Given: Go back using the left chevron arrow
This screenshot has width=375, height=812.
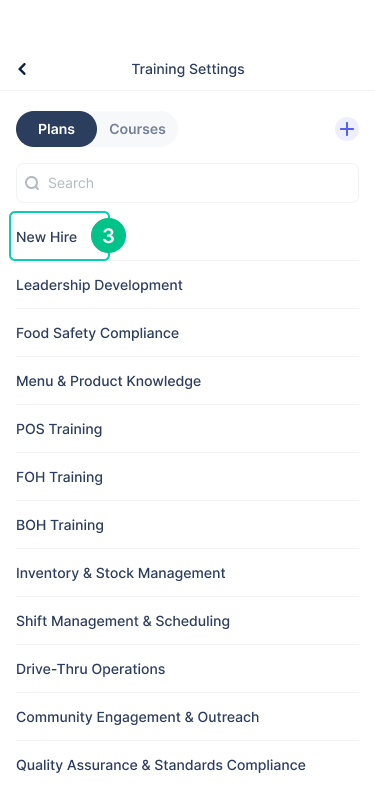Looking at the screenshot, I should point(22,69).
